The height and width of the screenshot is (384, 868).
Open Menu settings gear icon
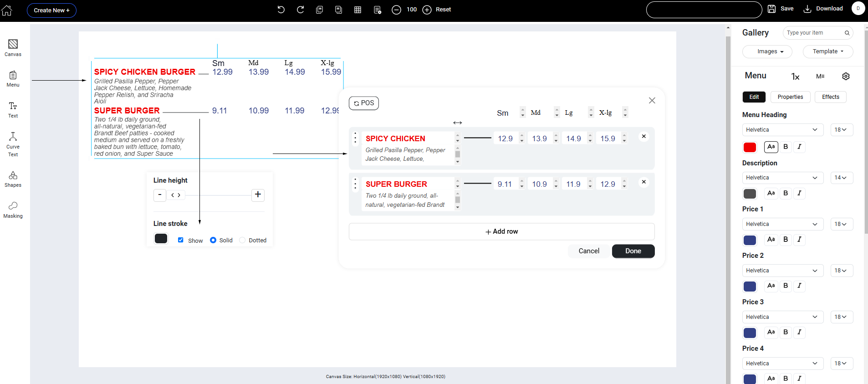point(846,77)
